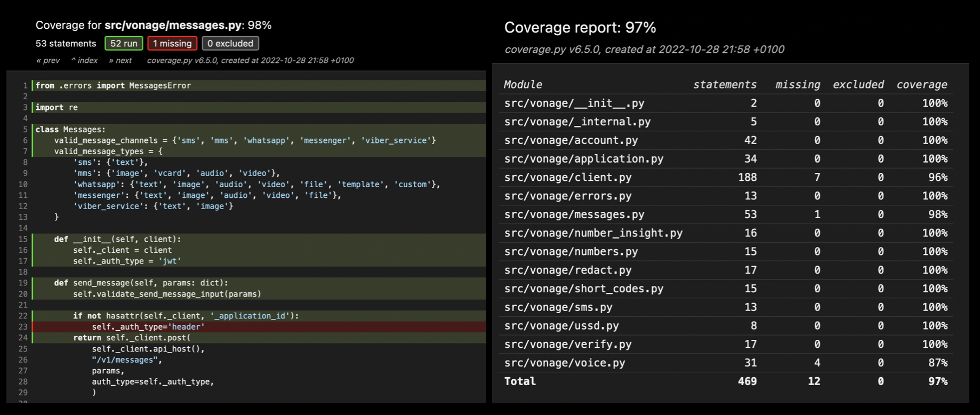Sort table by Module column header
Screen dimensions: 980x415
pos(523,84)
